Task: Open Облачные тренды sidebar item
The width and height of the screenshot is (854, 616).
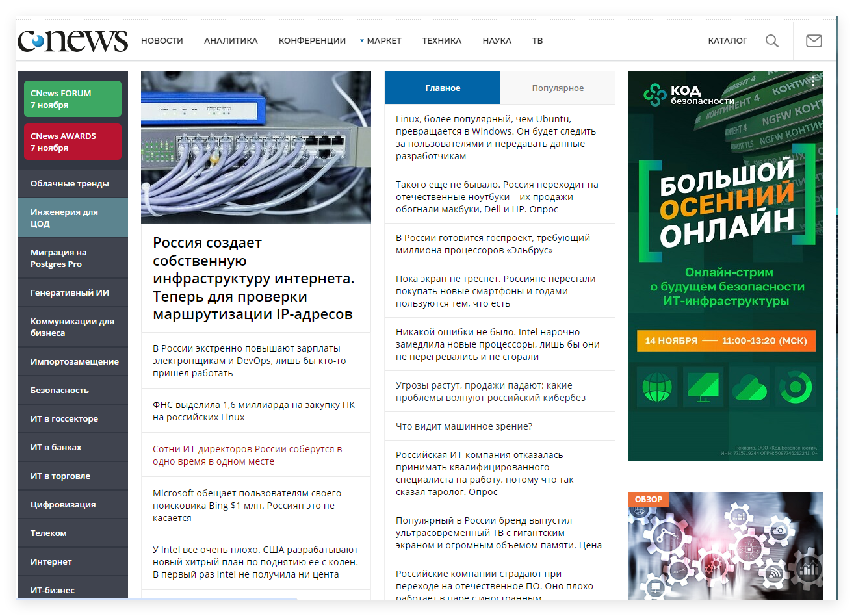Action: pyautogui.click(x=73, y=184)
